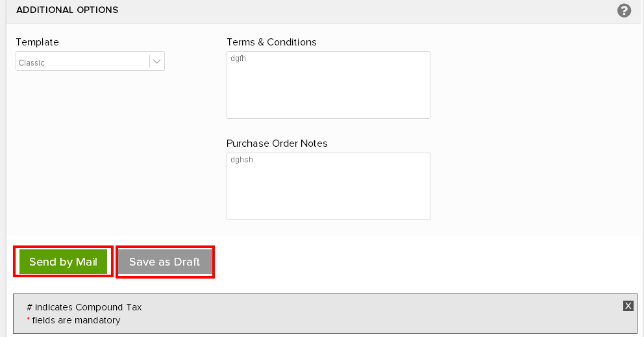Save the purchase order as draft
This screenshot has width=644, height=337.
click(x=165, y=262)
